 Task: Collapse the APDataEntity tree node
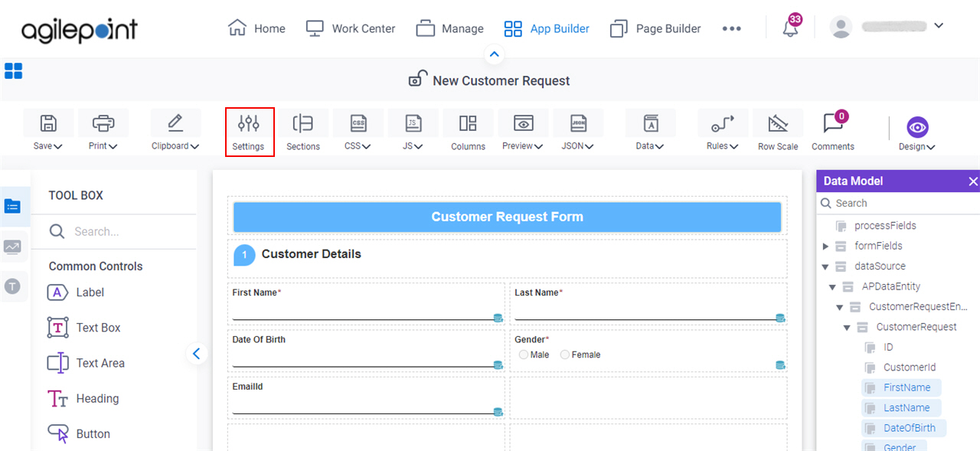click(x=832, y=287)
